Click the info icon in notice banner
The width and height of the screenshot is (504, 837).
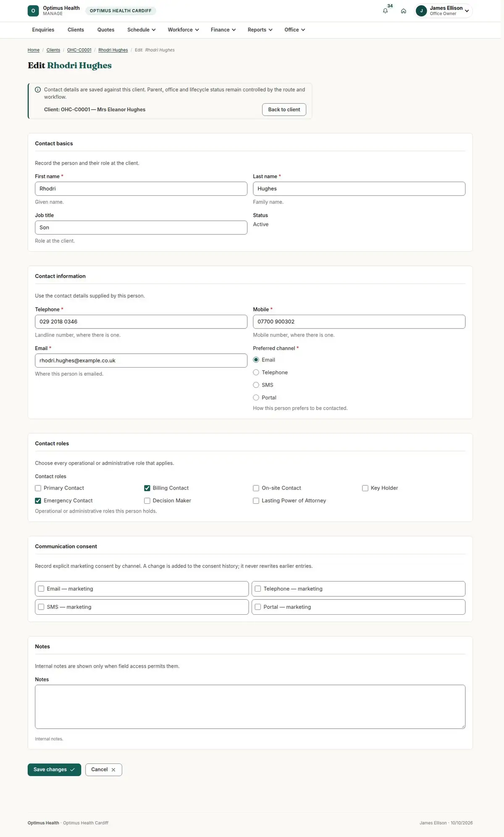[38, 90]
